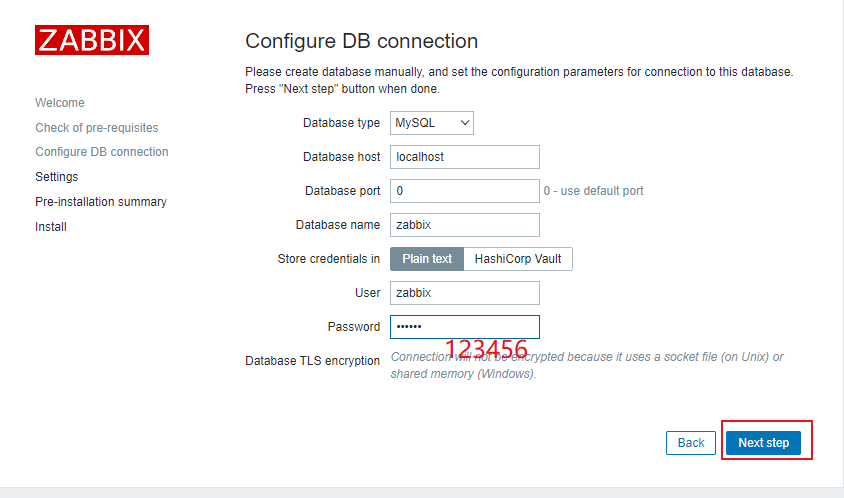Click the Zabbix logo
The image size is (844, 498).
[92, 40]
